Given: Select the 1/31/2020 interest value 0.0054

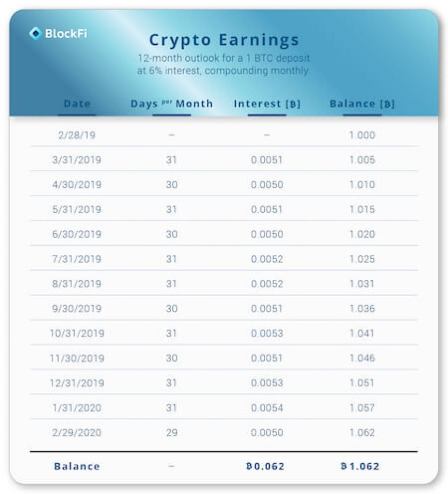Looking at the screenshot, I should click(267, 408).
